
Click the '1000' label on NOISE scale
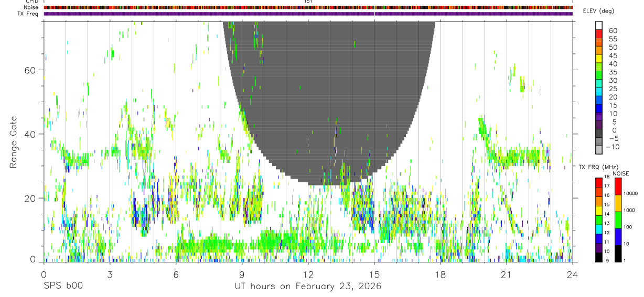coord(630,210)
